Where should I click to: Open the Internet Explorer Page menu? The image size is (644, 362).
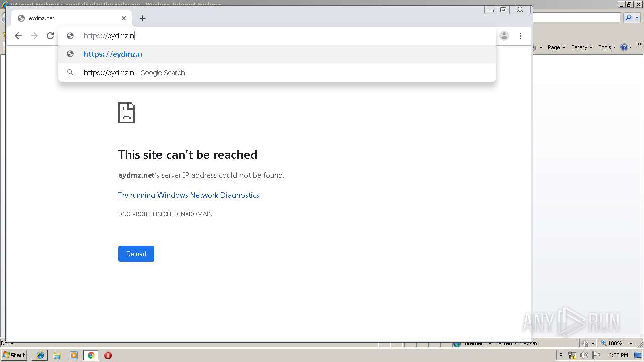tap(556, 47)
